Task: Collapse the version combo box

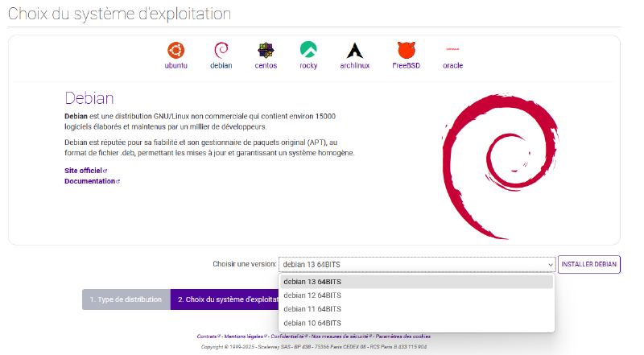Action: tap(417, 265)
